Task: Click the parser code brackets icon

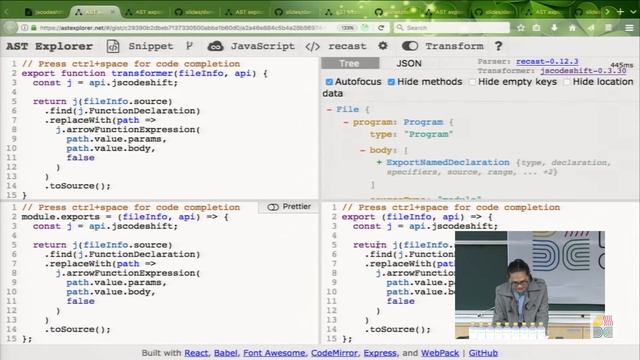Action: click(312, 47)
